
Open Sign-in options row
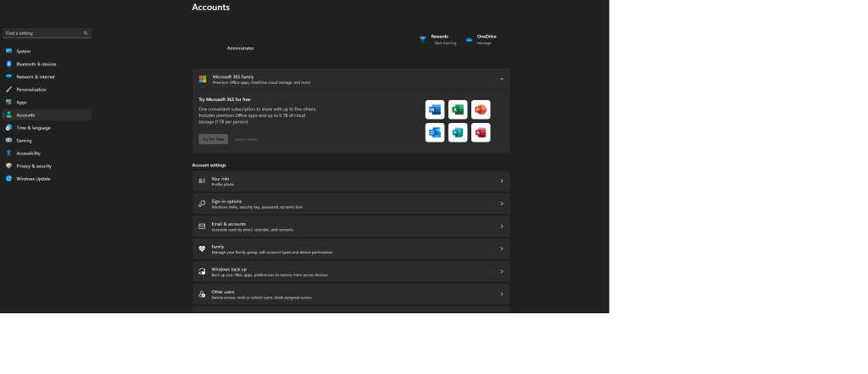[x=351, y=204]
